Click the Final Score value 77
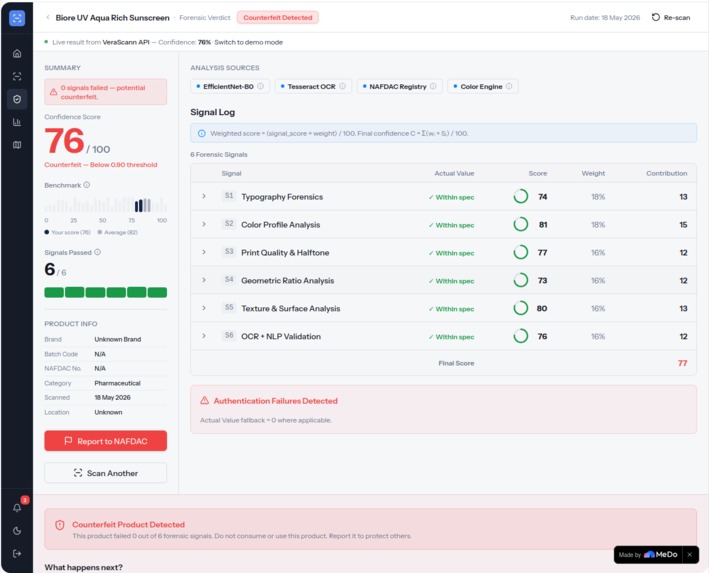This screenshot has width=709, height=573. click(x=682, y=363)
